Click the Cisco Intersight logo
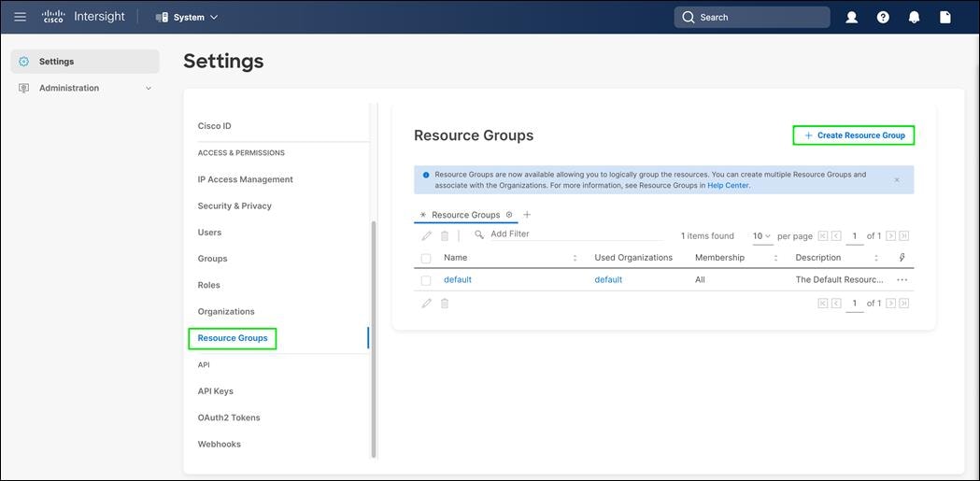Viewport: 980px width, 481px height. [x=84, y=17]
